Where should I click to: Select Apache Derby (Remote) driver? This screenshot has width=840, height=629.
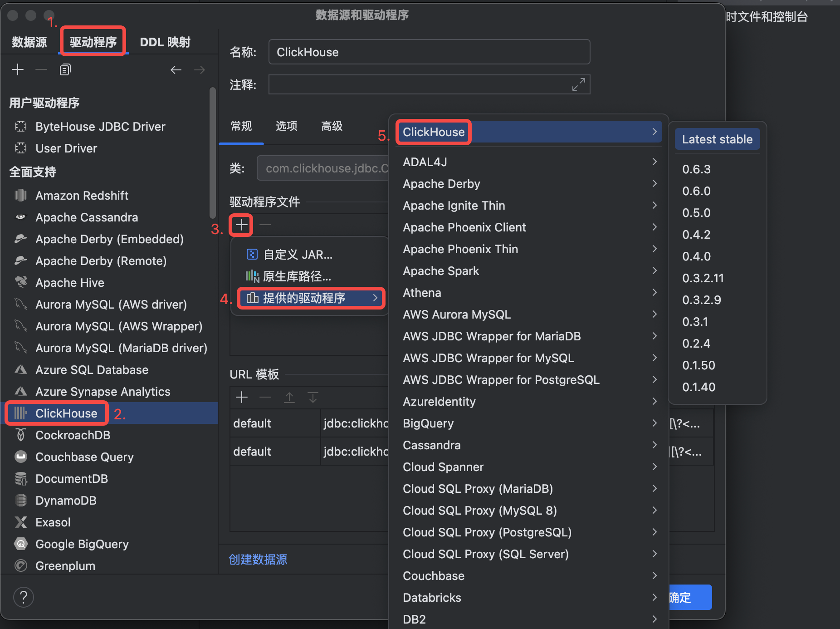click(x=109, y=260)
